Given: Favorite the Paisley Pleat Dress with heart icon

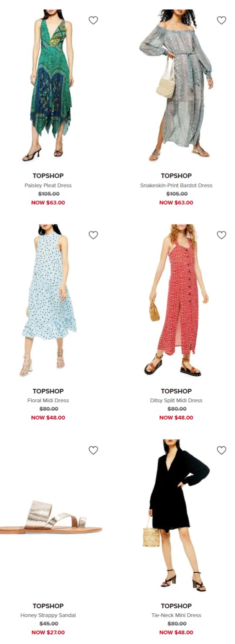Looking at the screenshot, I should (93, 20).
